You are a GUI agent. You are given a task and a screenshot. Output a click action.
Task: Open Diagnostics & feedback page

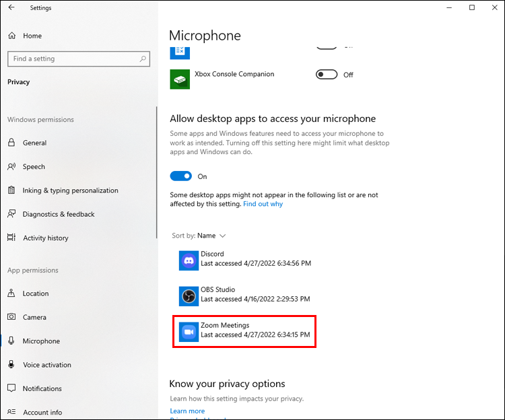pyautogui.click(x=59, y=214)
